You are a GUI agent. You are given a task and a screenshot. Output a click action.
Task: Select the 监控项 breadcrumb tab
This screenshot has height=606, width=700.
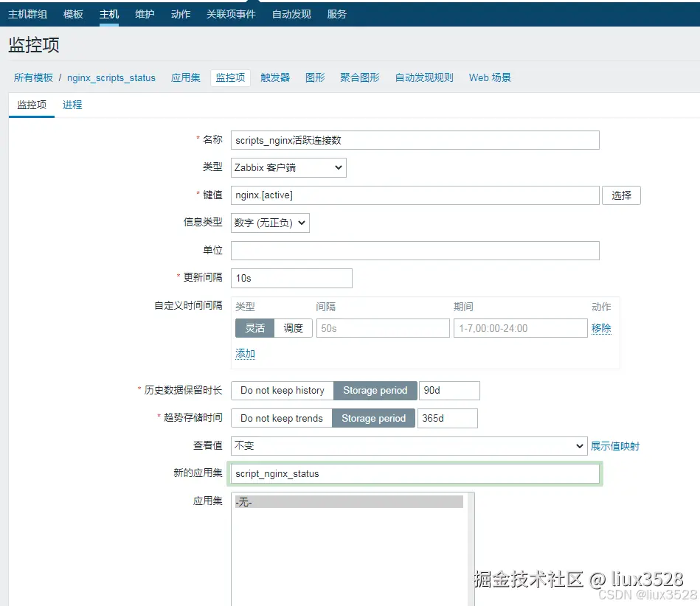(230, 77)
